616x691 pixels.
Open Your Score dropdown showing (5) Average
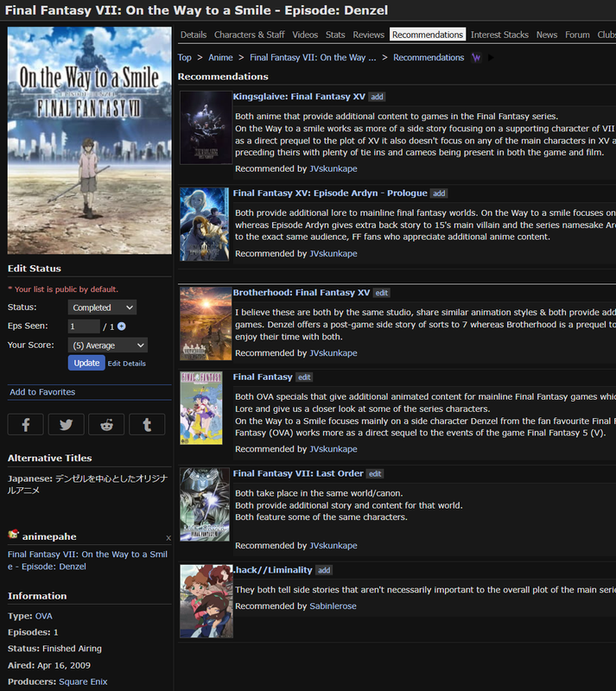(108, 345)
